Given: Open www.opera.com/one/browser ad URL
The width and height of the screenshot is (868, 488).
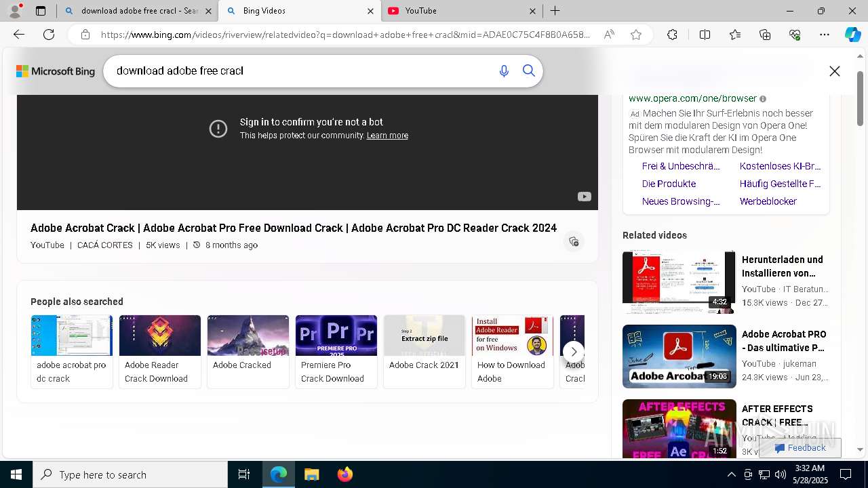Looking at the screenshot, I should pos(692,99).
